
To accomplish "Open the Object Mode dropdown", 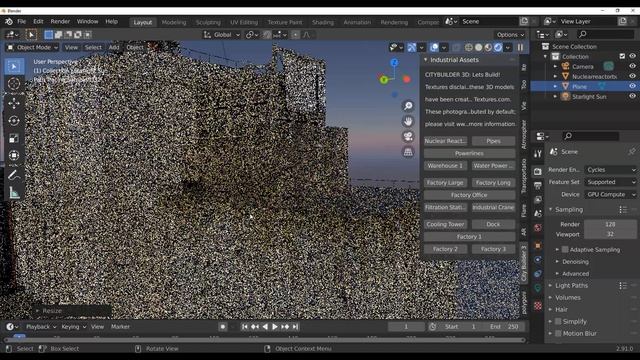I will tap(33, 47).
